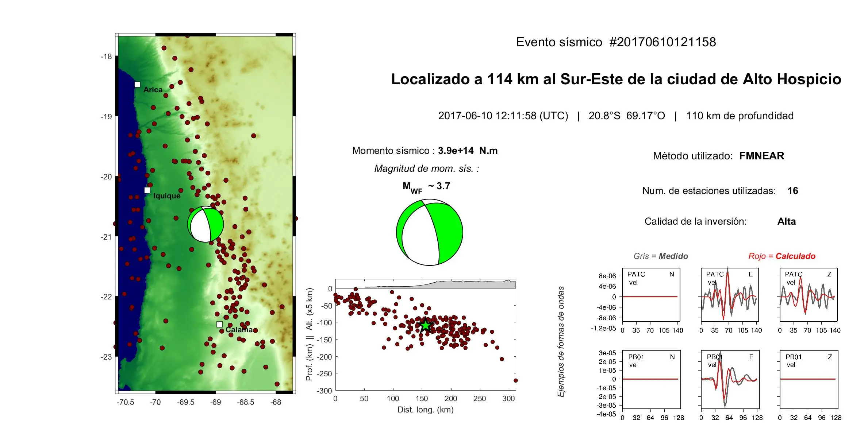The image size is (868, 442).
Task: Click the 110 km de profundidad text
Action: coord(740,116)
